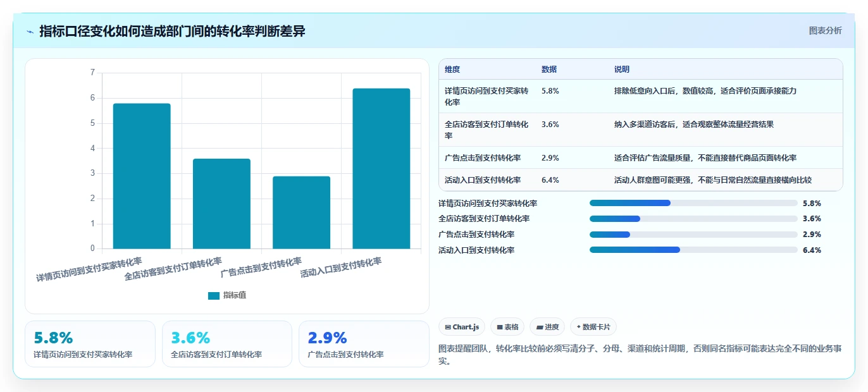Click the 图表分析 label in header
Screen dimensions: 868x392
click(x=825, y=30)
